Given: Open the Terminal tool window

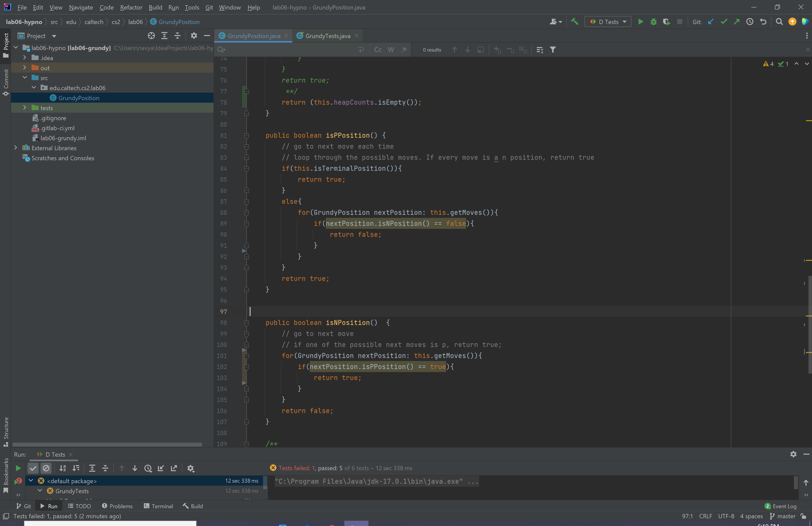Looking at the screenshot, I should [158, 506].
